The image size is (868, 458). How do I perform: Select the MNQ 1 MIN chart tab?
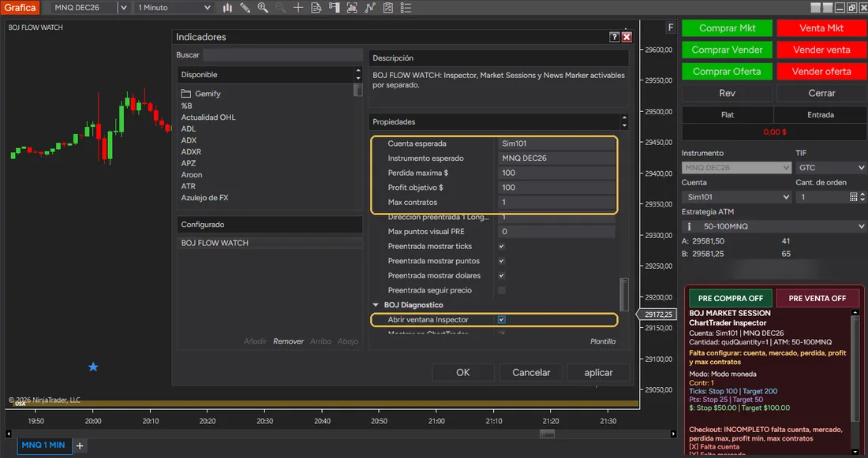click(x=43, y=445)
